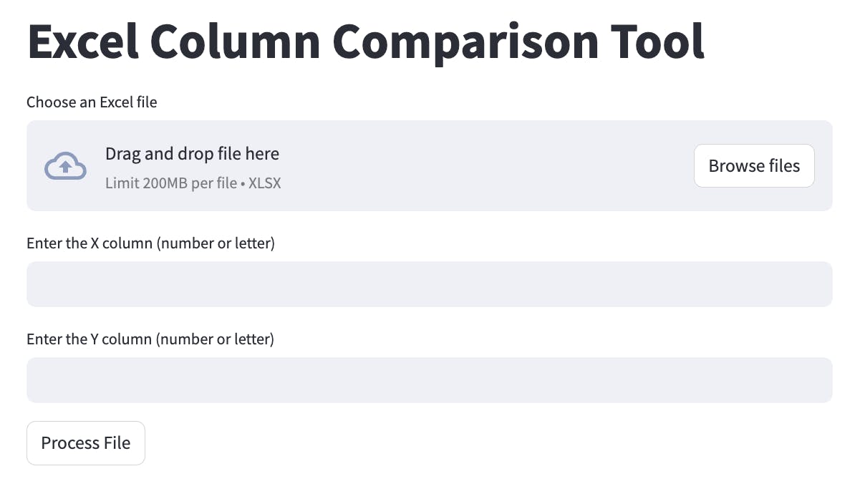Click "(number or letter)" in the Y column label

[x=216, y=339]
